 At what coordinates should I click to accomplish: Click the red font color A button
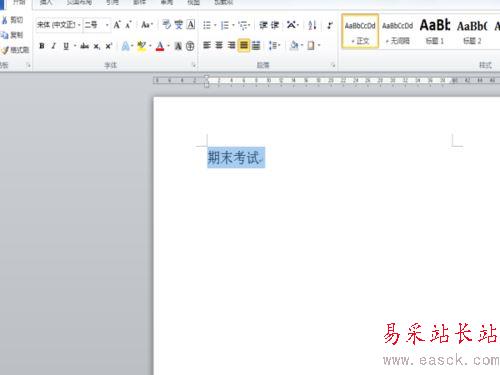point(160,46)
